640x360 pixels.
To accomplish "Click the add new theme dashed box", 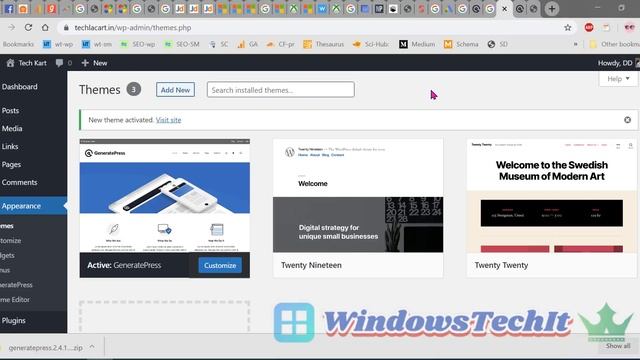I will click(164, 317).
